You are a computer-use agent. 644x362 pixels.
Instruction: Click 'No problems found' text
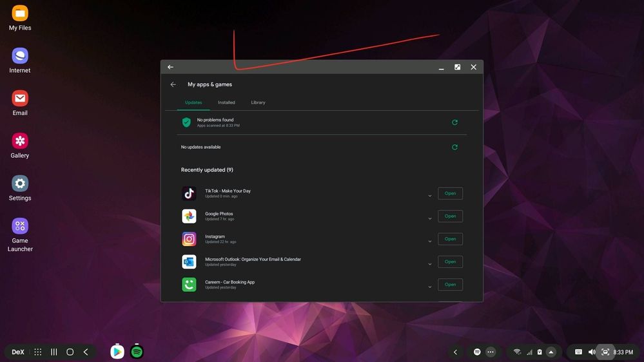point(215,120)
